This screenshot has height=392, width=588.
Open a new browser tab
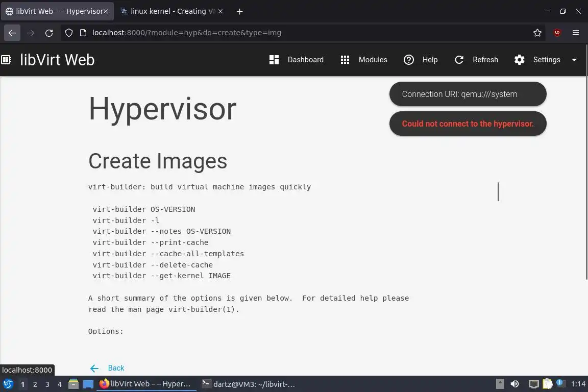(x=239, y=12)
